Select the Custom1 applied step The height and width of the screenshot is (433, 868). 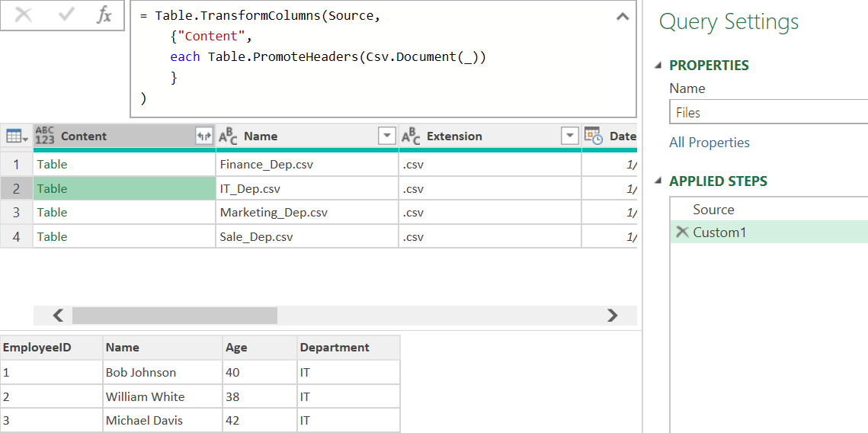[x=769, y=233]
